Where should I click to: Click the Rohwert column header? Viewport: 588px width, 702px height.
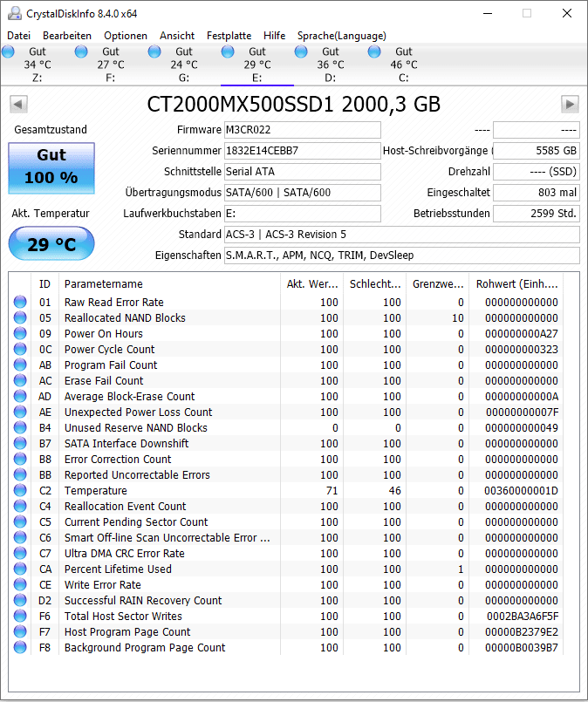click(516, 283)
